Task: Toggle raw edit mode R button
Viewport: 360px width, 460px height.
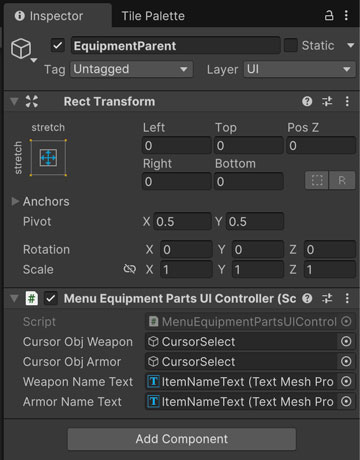Action: 342,180
